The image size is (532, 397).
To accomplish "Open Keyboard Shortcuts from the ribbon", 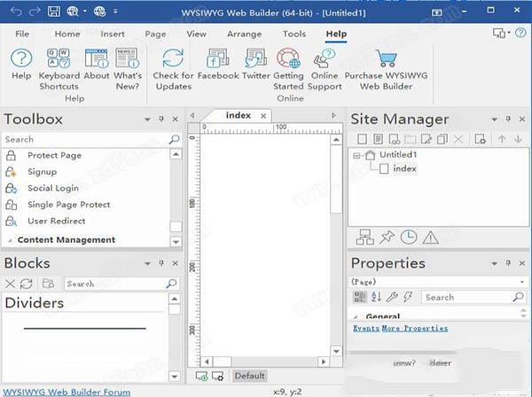I will [x=59, y=60].
